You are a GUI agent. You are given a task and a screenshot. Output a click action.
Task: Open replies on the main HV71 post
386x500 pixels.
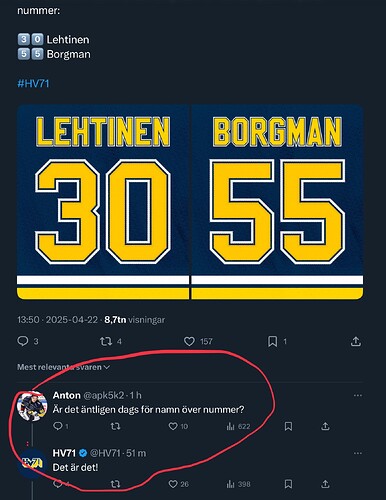pyautogui.click(x=28, y=341)
